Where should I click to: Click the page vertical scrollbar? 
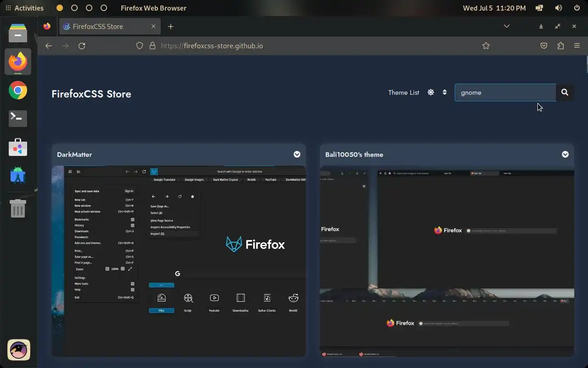tap(587, 64)
